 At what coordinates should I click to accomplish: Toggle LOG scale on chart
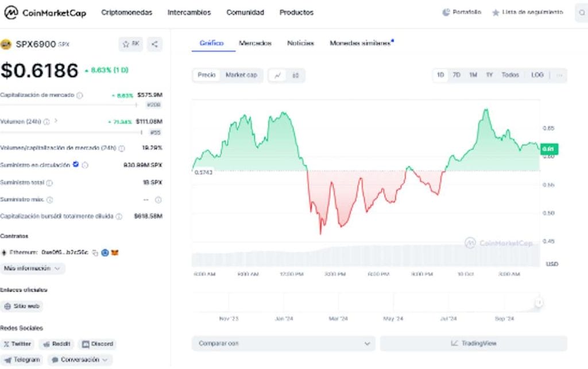[x=537, y=75]
